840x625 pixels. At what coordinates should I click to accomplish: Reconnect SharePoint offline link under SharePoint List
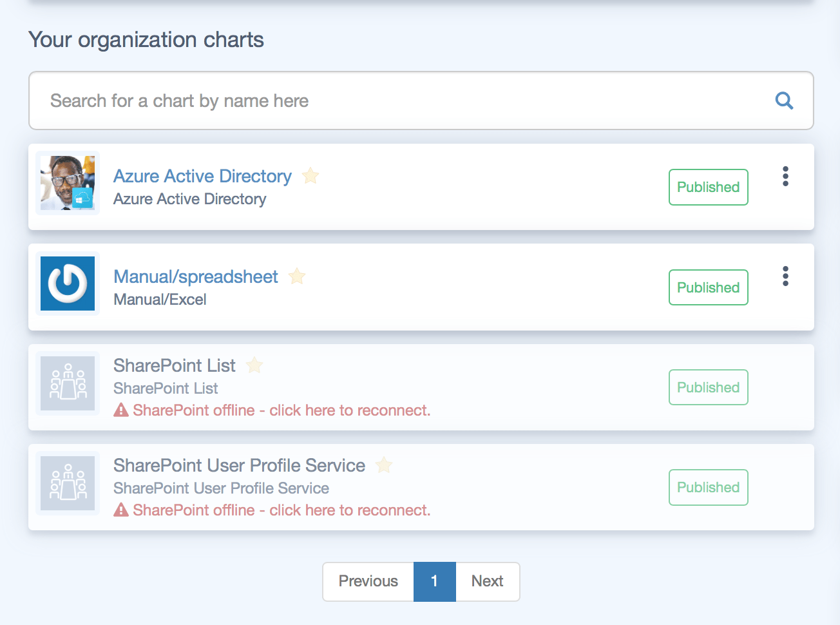281,410
